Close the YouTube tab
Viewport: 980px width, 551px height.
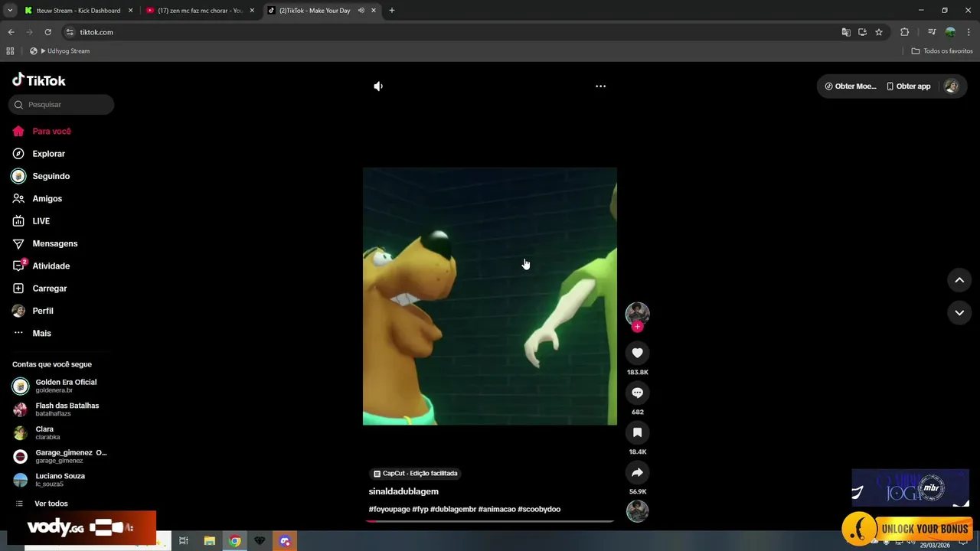(x=252, y=11)
